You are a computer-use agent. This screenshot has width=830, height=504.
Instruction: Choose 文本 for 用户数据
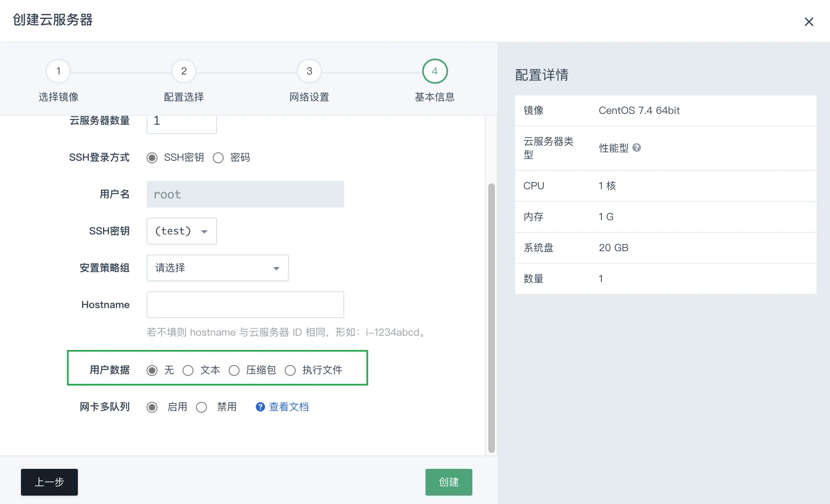pyautogui.click(x=188, y=370)
